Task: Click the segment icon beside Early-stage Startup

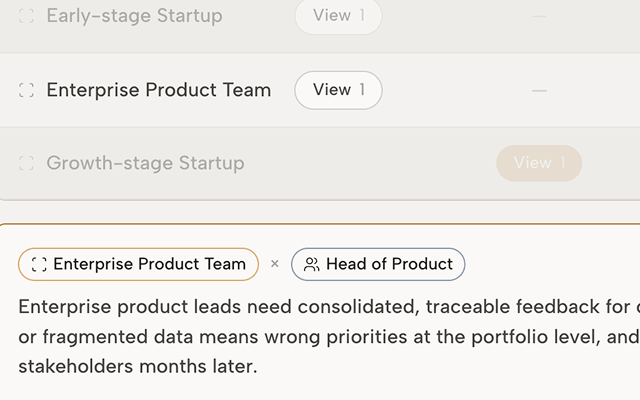Action: click(27, 16)
